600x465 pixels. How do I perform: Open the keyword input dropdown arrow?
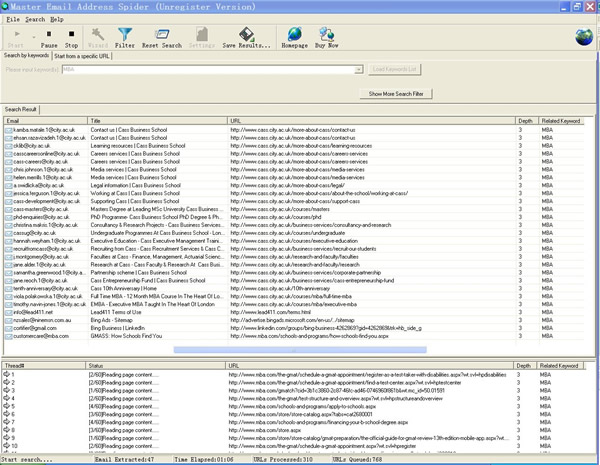click(x=358, y=70)
